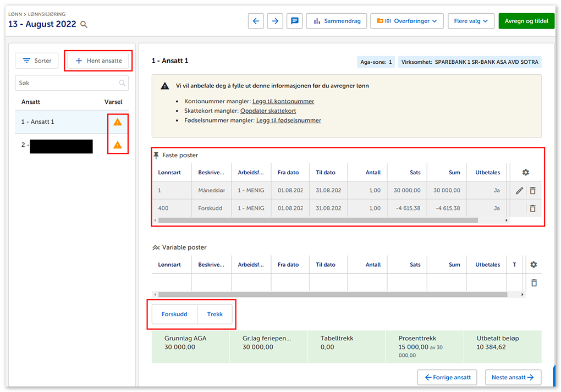The height and width of the screenshot is (392, 561).
Task: Click warning triangle for Ansatt 1
Action: click(117, 122)
